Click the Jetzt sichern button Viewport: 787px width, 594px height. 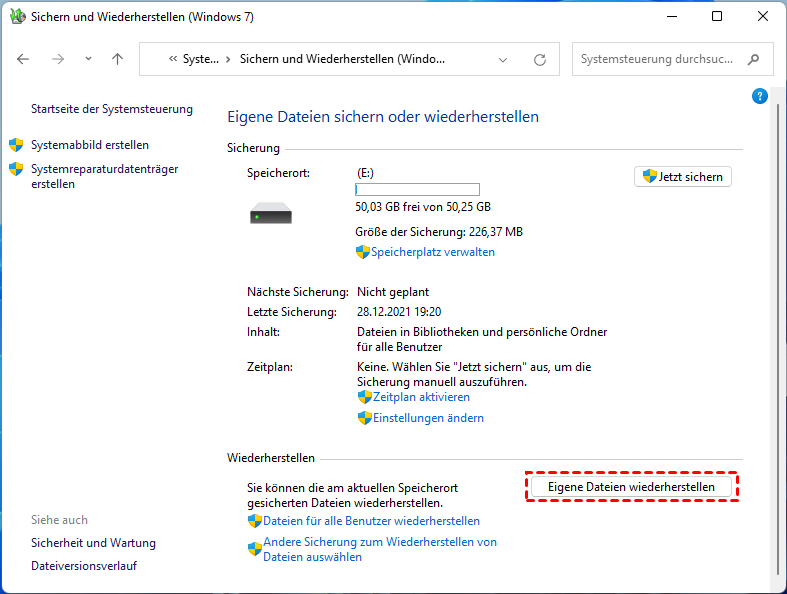pyautogui.click(x=683, y=177)
